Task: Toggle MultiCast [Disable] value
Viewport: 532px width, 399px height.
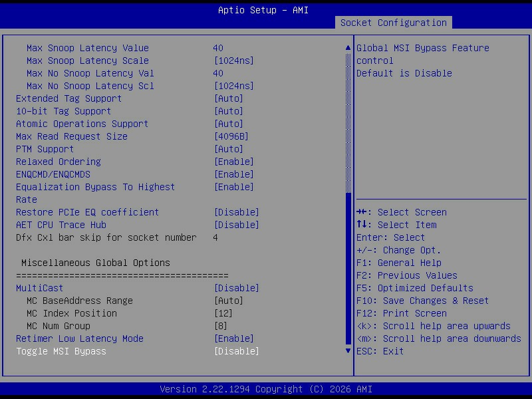Action: [237, 288]
